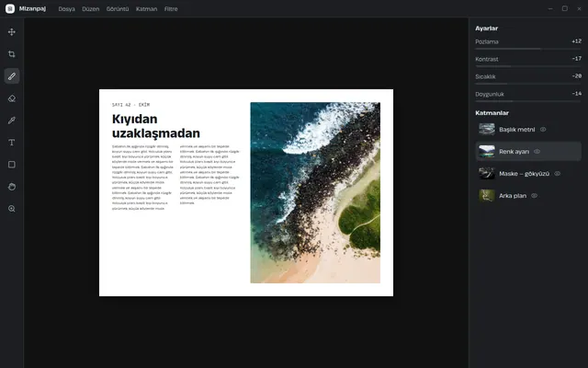Hide the Renk ayarı layer
Image resolution: width=588 pixels, height=368 pixels.
click(x=537, y=151)
